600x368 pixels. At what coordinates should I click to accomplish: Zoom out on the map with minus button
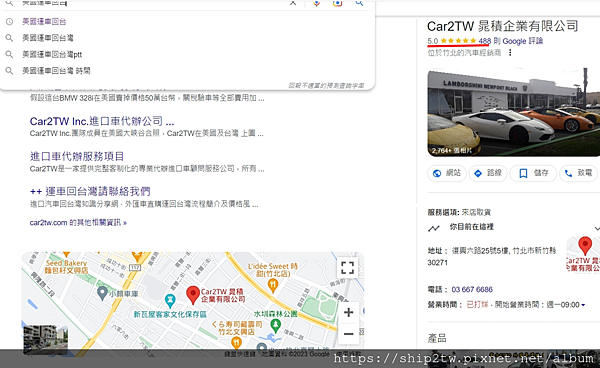348,334
